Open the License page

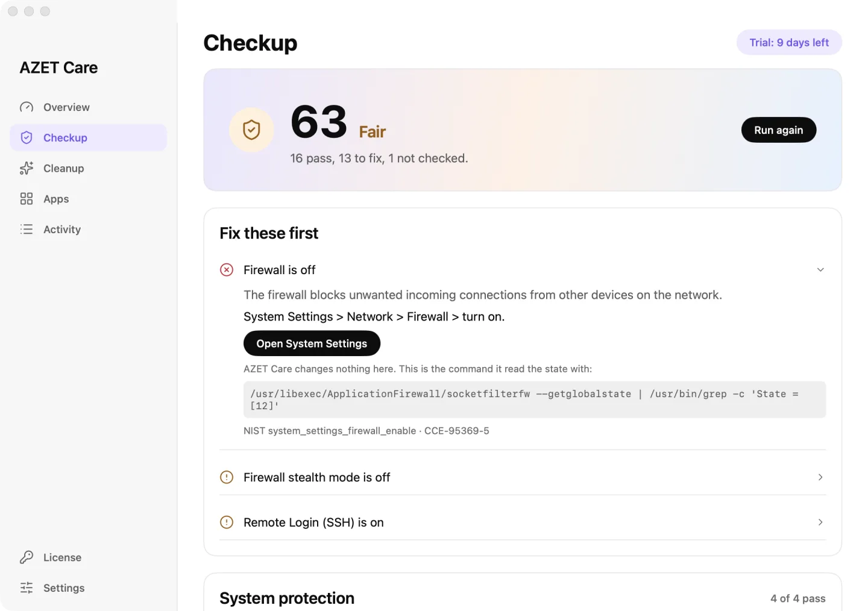pos(88,557)
